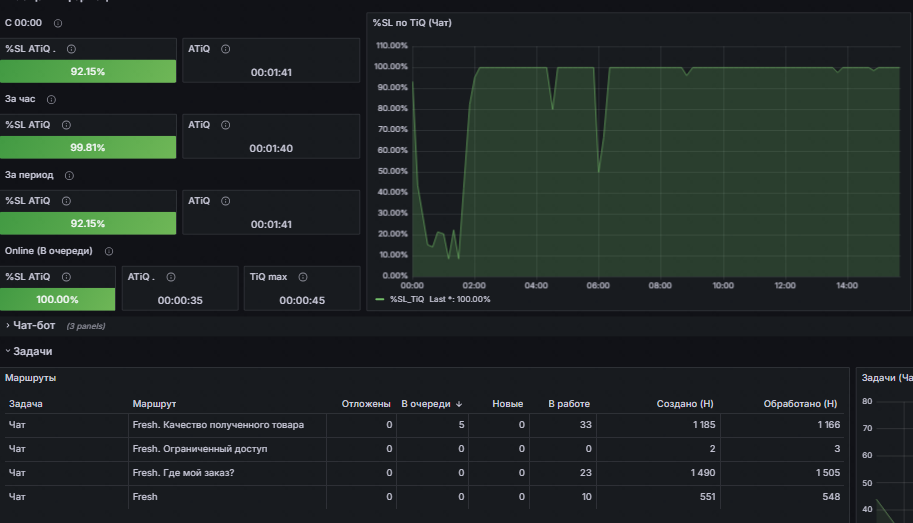
Task: Sort table by "Маршрут" column header
Action: click(154, 404)
